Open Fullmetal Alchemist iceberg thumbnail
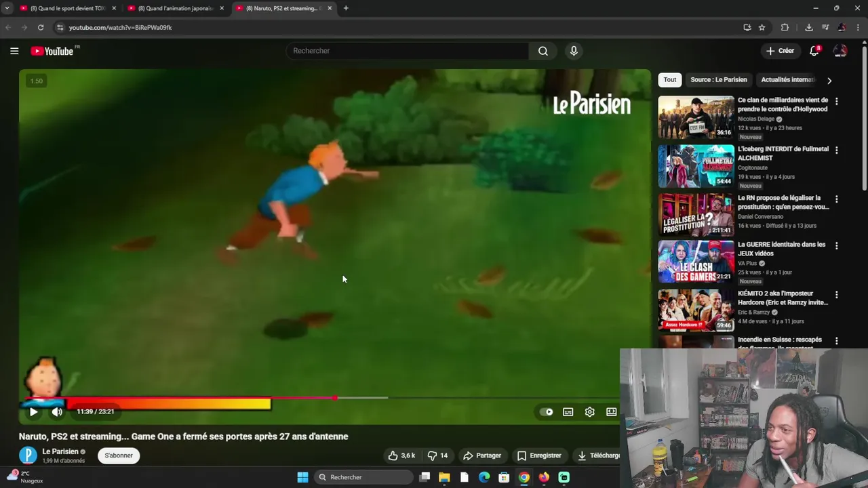Screen dimensions: 868x488 (x=696, y=166)
